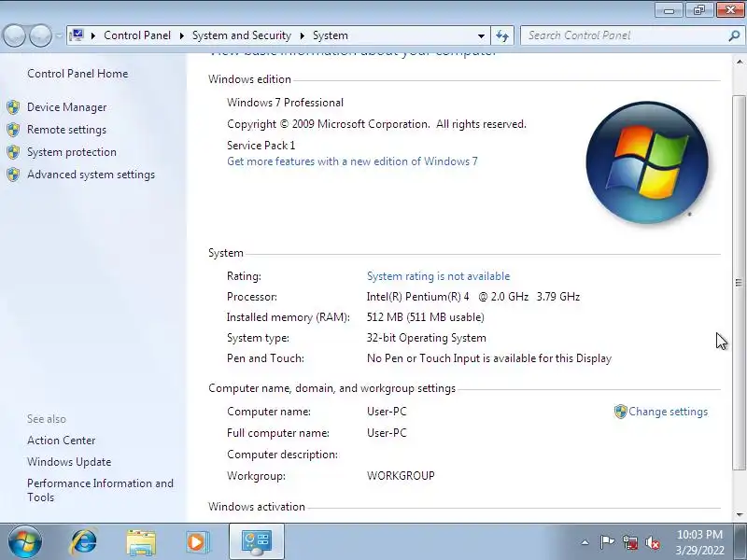Expand arrow before Control Panel breadcrumb
This screenshot has width=747, height=560.
click(x=93, y=35)
